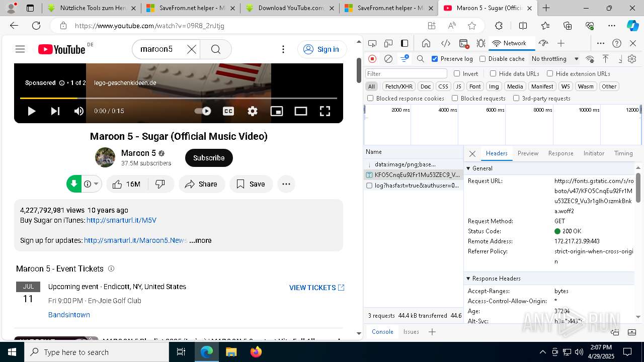Open VIEW TICKETS for Endicott event
Image resolution: width=644 pixels, height=362 pixels.
point(317,288)
